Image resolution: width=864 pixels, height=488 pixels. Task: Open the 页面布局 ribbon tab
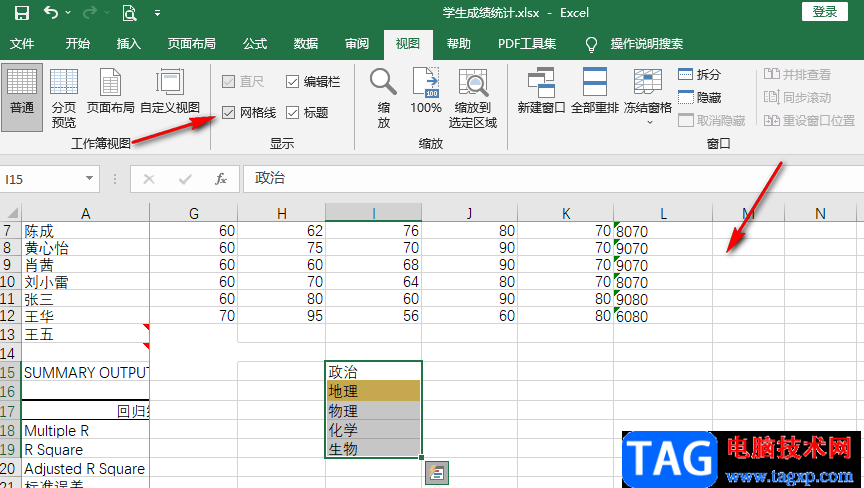(192, 44)
